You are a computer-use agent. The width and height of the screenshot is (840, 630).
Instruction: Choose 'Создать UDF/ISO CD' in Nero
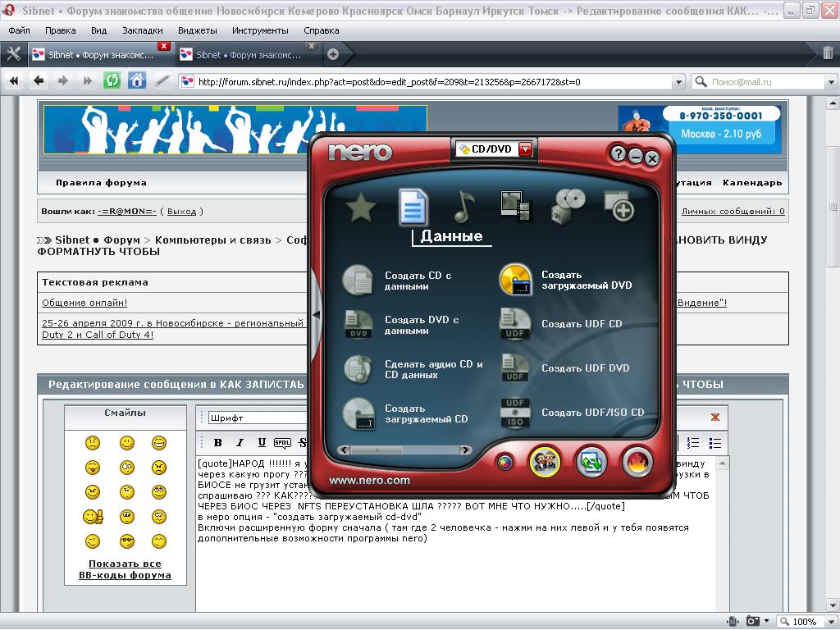coord(572,413)
